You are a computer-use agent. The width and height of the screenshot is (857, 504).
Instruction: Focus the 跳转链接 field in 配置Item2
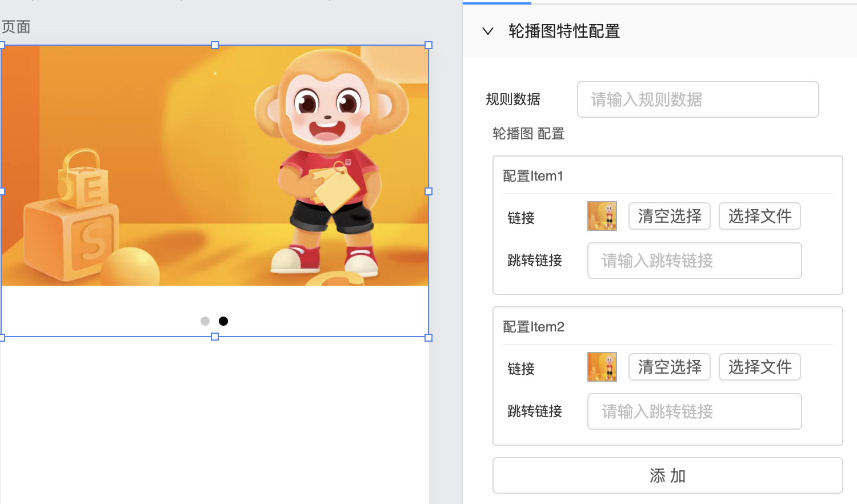[x=694, y=411]
